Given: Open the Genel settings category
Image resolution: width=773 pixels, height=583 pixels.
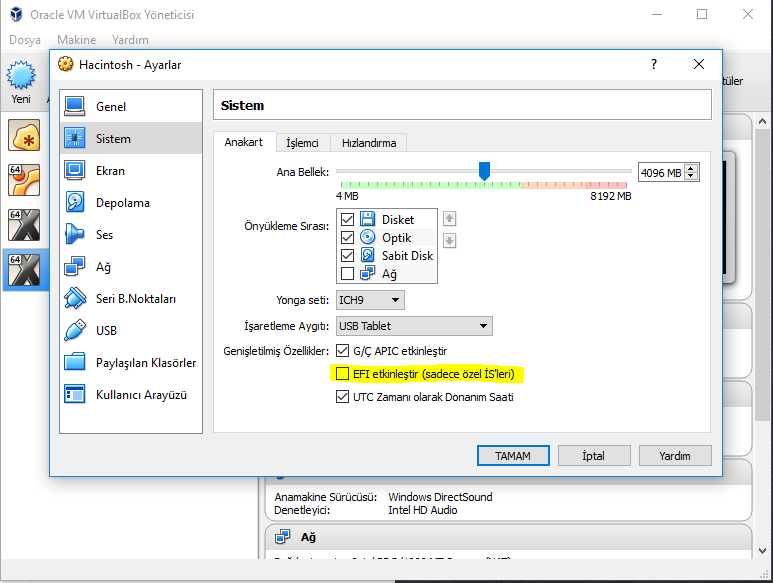Looking at the screenshot, I should point(131,106).
